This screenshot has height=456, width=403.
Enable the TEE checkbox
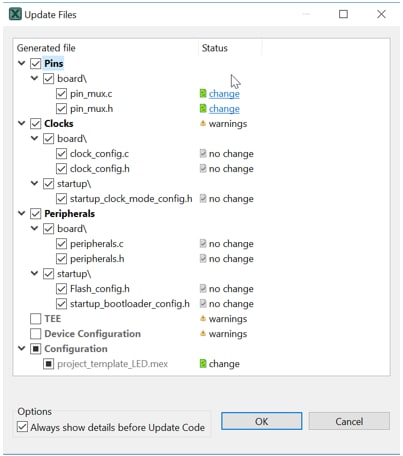pyautogui.click(x=36, y=319)
